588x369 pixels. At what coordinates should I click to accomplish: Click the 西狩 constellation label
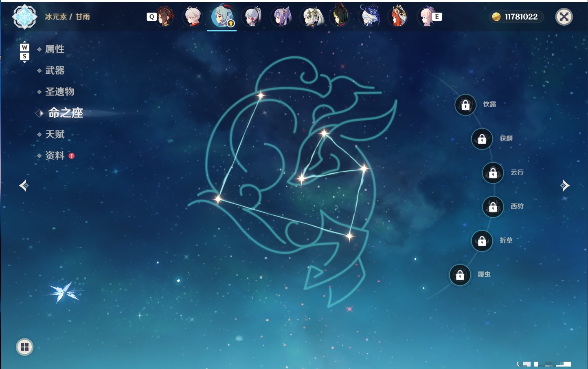517,206
